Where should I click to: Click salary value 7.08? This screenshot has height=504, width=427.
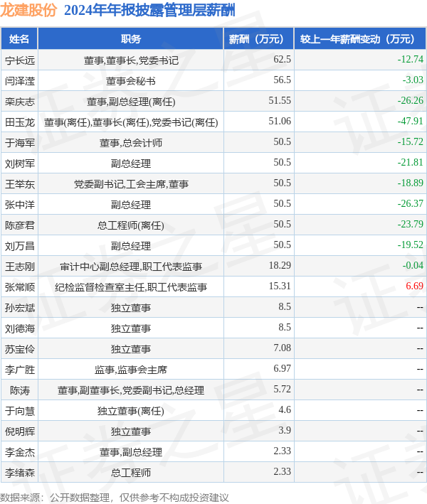point(282,348)
